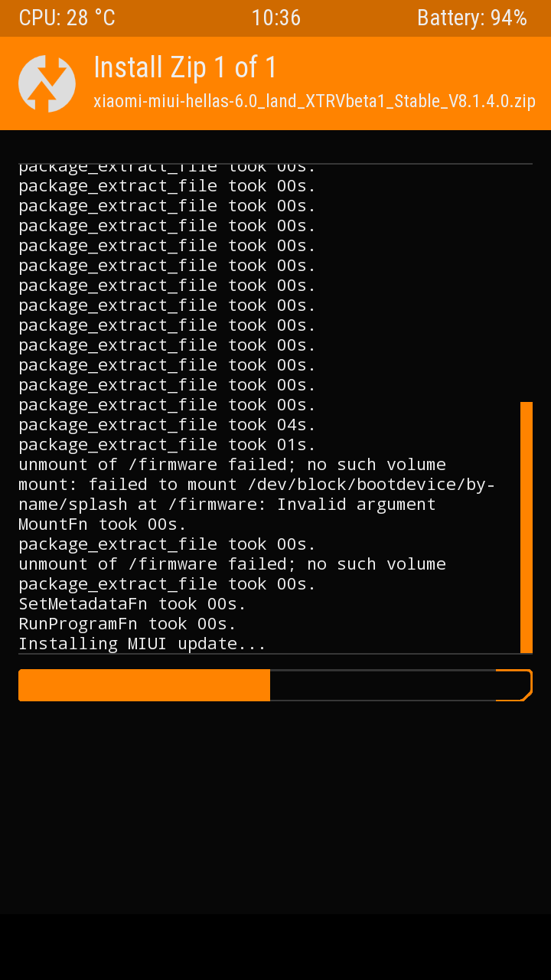
Task: Tap the "name/splash at /firmware" log line
Action: [x=227, y=505]
